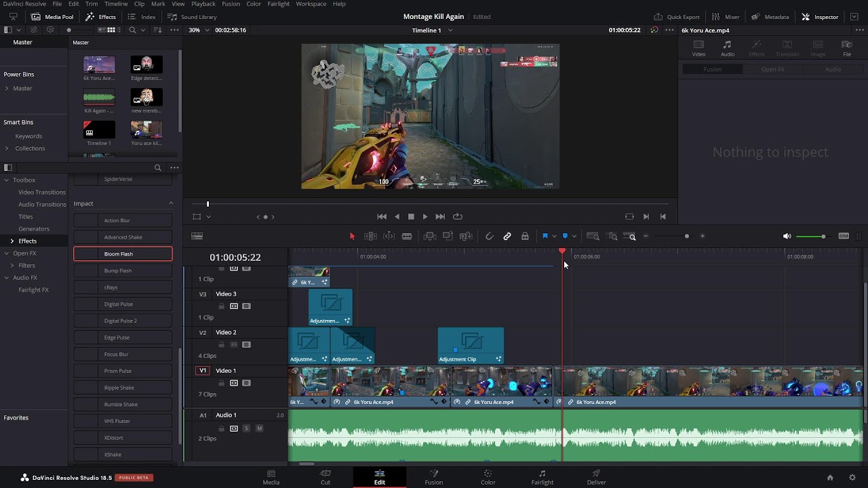Open the viewer zoom 30% dropdown
868x488 pixels.
tap(199, 30)
